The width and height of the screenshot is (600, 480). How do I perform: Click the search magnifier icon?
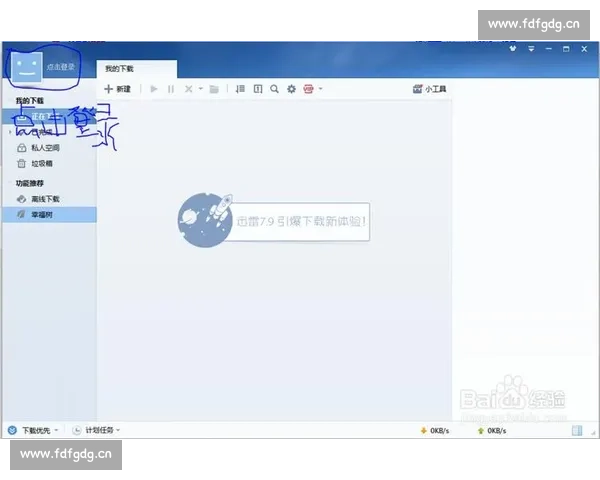pos(274,89)
